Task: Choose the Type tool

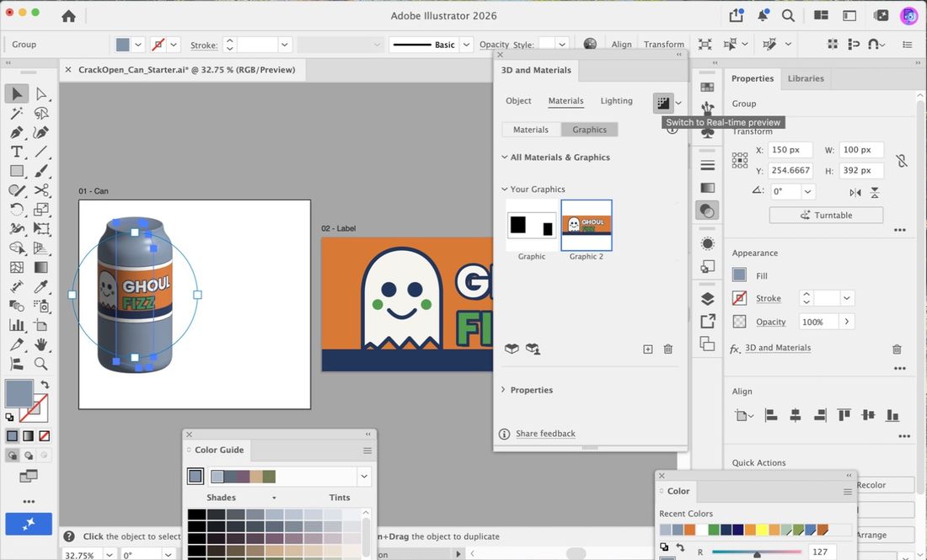Action: click(x=17, y=152)
